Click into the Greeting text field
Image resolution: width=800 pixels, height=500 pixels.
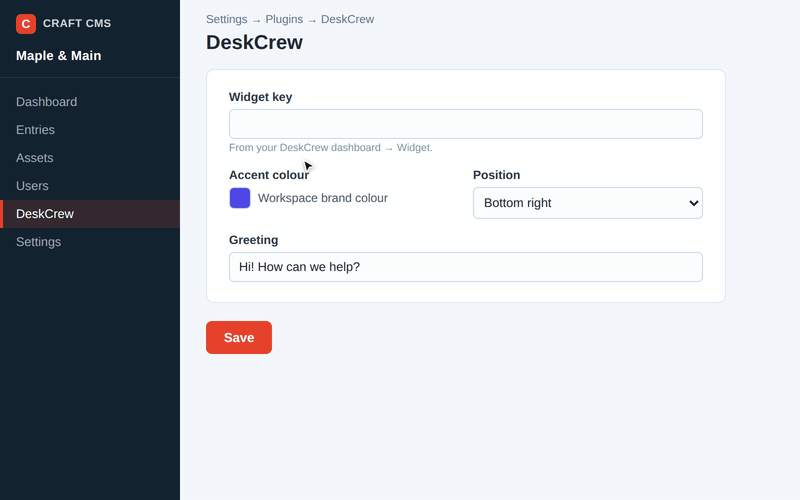click(x=466, y=267)
